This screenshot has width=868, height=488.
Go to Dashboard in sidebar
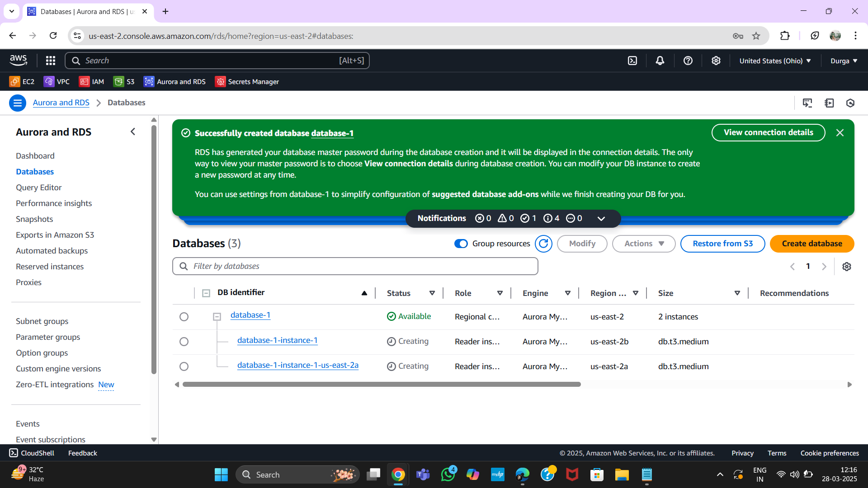coord(35,156)
